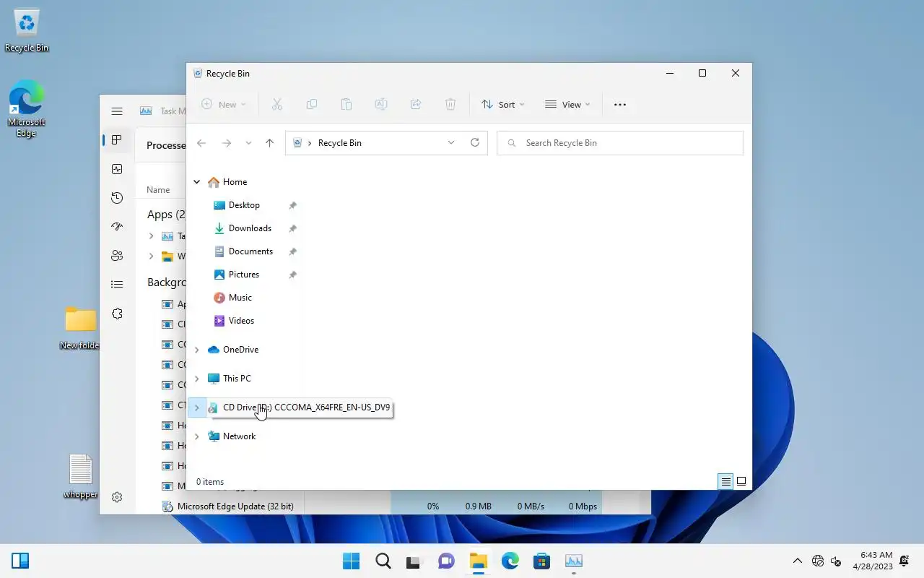Click Recycle Bin in address bar path
Viewport: 924px width, 578px height.
tap(340, 143)
